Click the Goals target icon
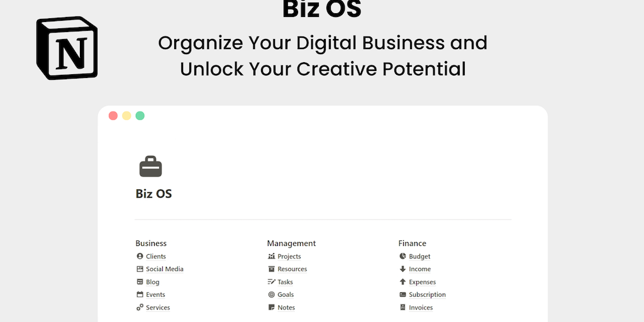The height and width of the screenshot is (322, 644). (271, 294)
